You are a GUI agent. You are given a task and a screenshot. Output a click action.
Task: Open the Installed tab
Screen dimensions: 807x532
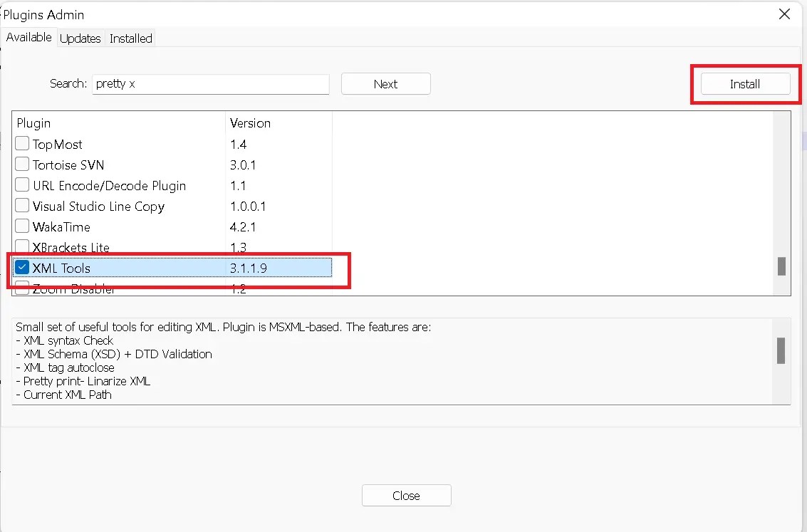[x=131, y=38]
